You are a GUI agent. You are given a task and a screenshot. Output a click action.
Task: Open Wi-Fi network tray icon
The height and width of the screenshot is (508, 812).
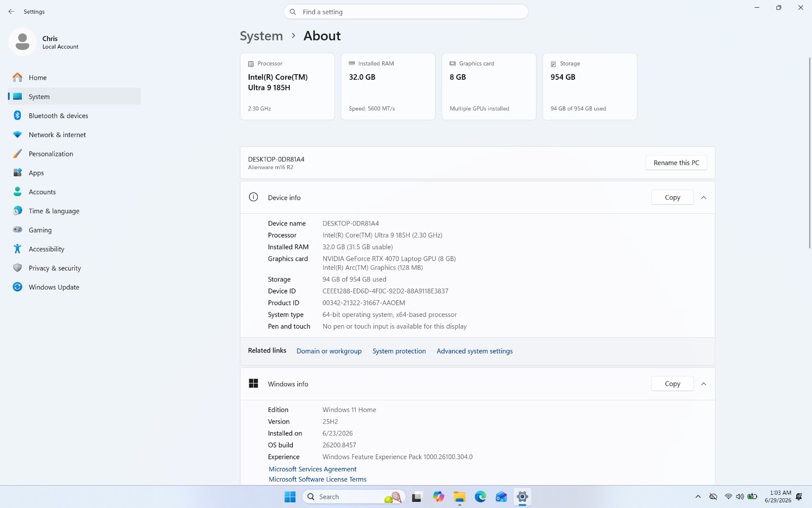click(x=728, y=497)
